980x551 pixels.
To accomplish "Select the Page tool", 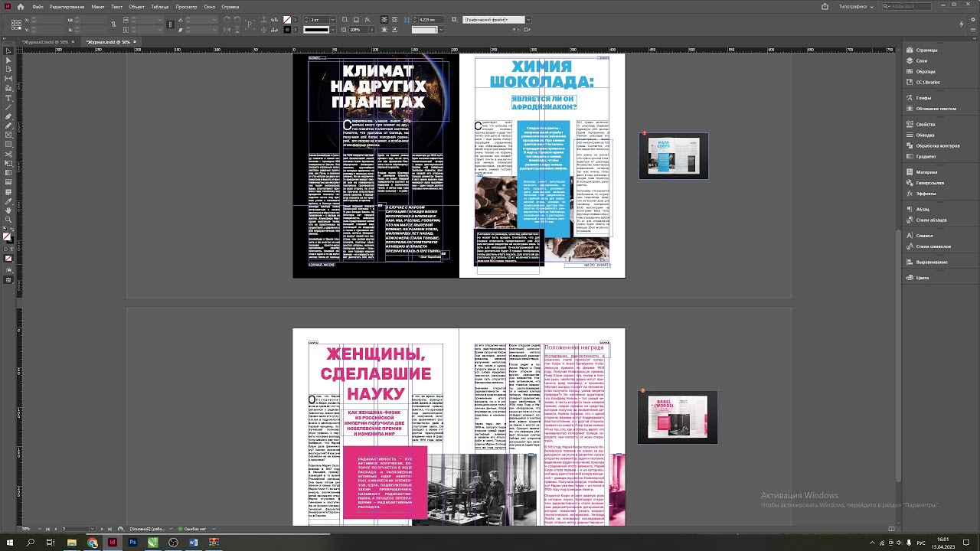I will pos(8,70).
